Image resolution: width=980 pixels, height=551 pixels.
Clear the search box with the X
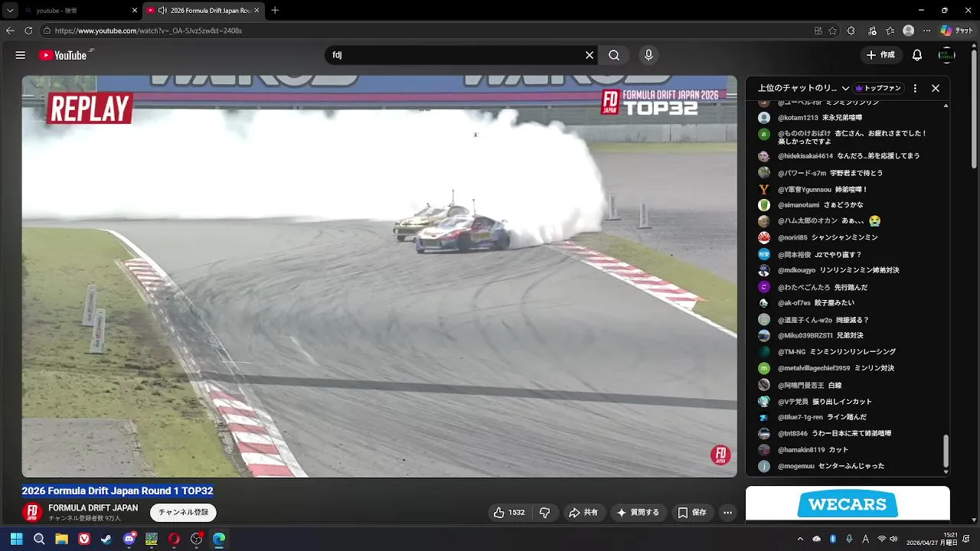pyautogui.click(x=590, y=55)
